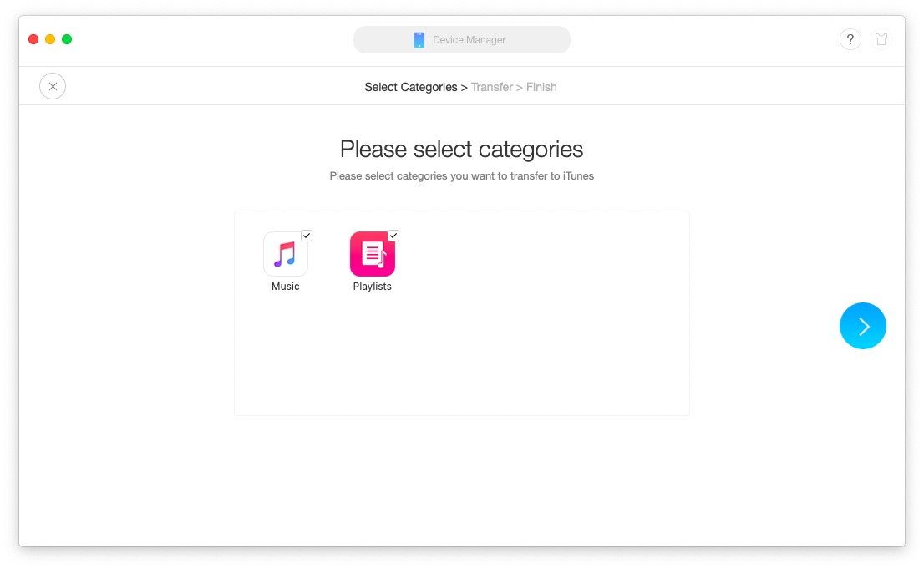Click the Transfer breadcrumb step
This screenshot has height=569, width=924.
[x=492, y=87]
